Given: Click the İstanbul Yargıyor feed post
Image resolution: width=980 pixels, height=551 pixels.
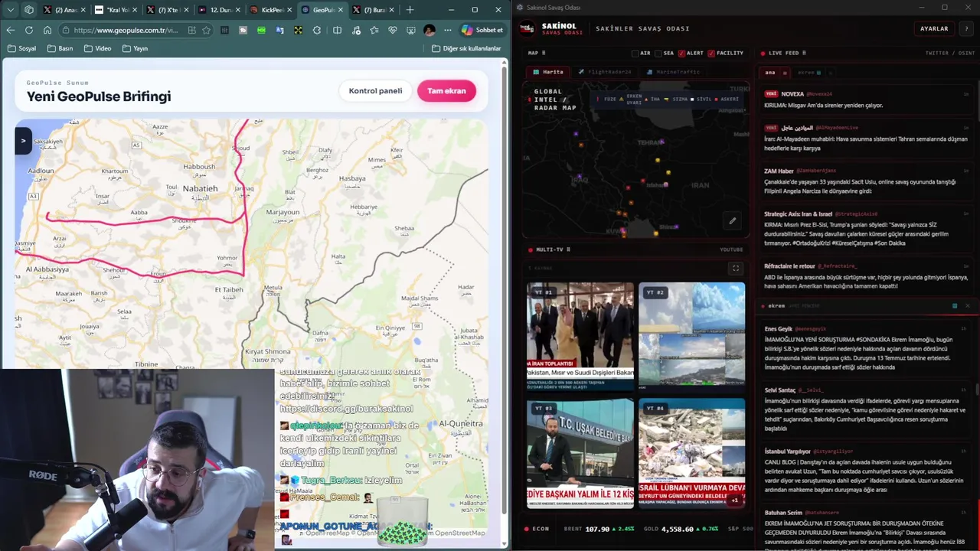Looking at the screenshot, I should tap(865, 471).
